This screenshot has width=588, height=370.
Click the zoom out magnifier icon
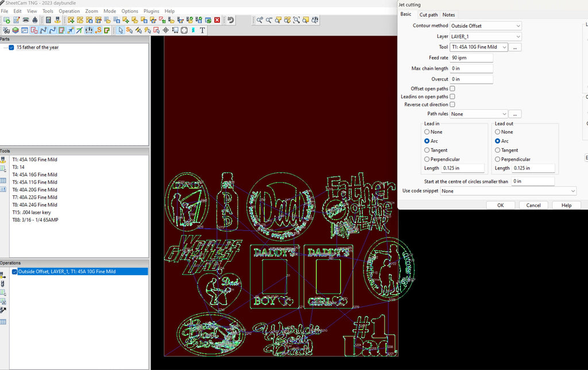click(x=269, y=20)
